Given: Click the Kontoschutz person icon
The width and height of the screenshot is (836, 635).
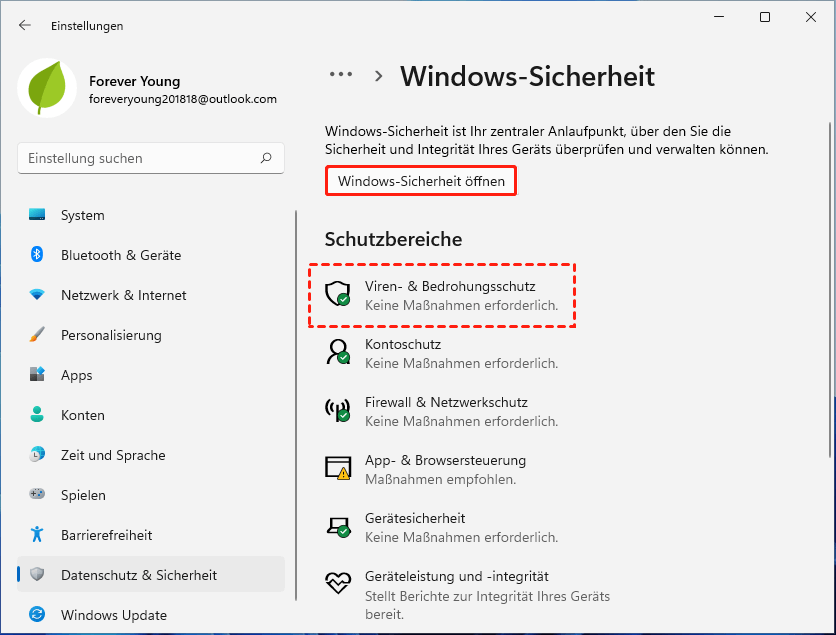Looking at the screenshot, I should [337, 351].
